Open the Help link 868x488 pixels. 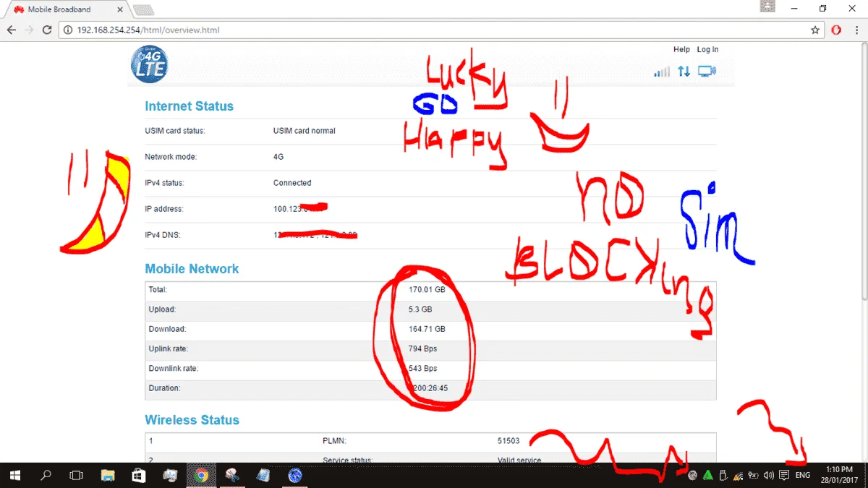(x=681, y=49)
